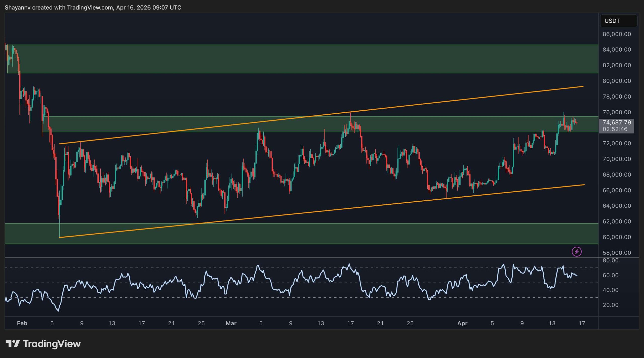
Task: Click the 74,687.79 current price label
Action: point(616,122)
